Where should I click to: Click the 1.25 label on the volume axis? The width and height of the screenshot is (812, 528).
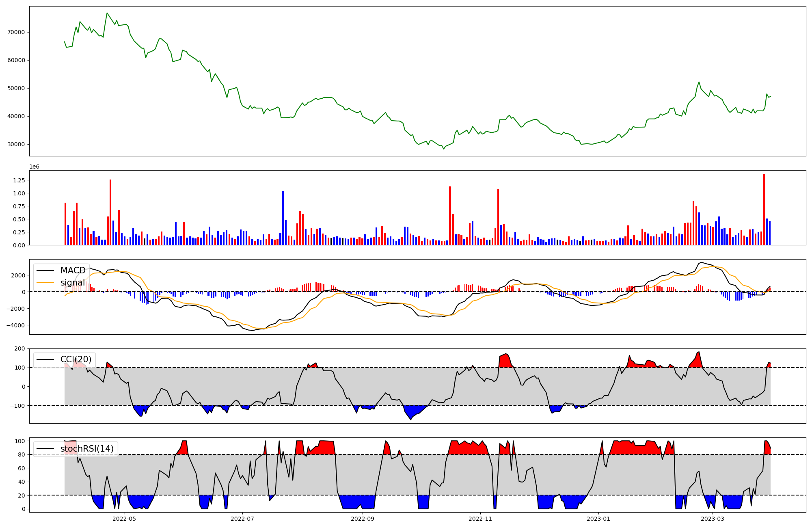[x=19, y=180]
